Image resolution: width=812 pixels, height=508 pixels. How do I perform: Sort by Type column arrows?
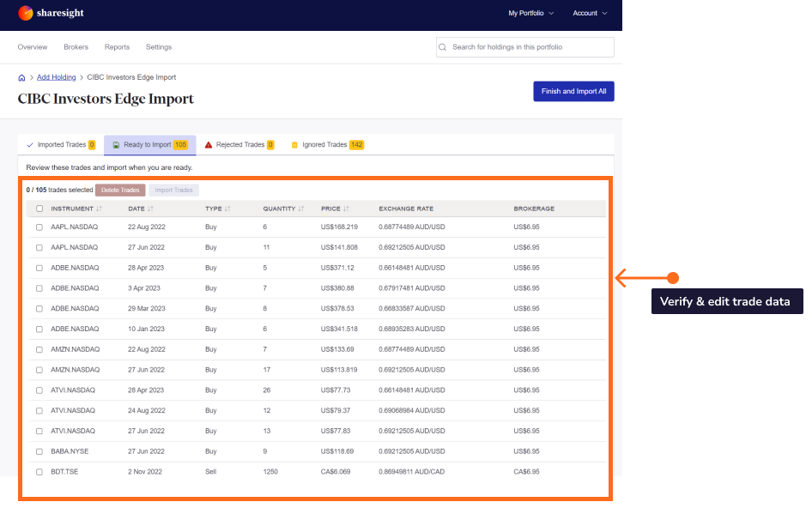pyautogui.click(x=227, y=209)
